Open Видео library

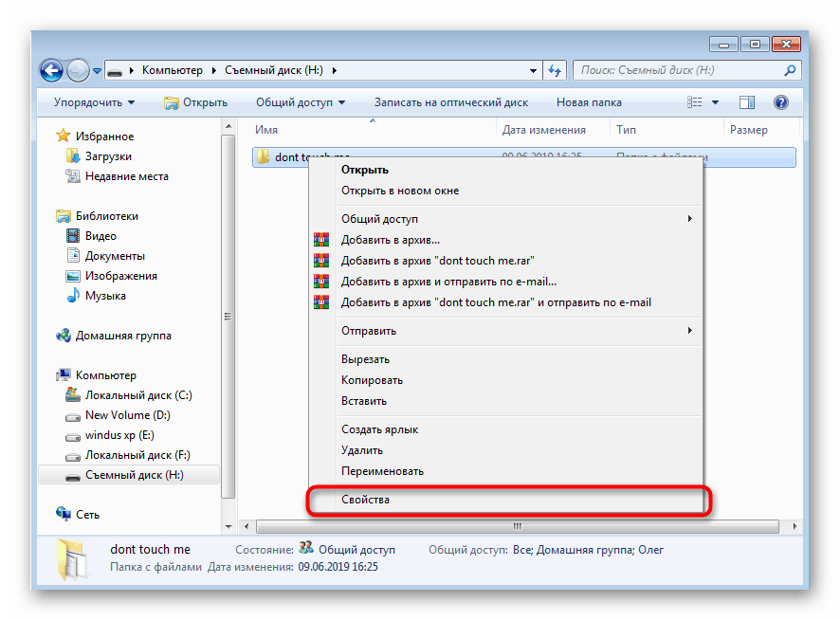[100, 236]
